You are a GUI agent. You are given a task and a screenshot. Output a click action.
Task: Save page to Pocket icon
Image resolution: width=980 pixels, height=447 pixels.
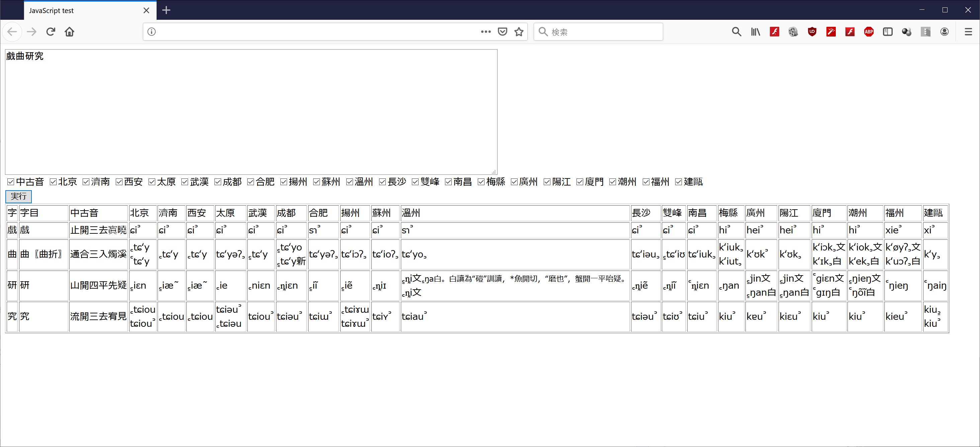(502, 31)
